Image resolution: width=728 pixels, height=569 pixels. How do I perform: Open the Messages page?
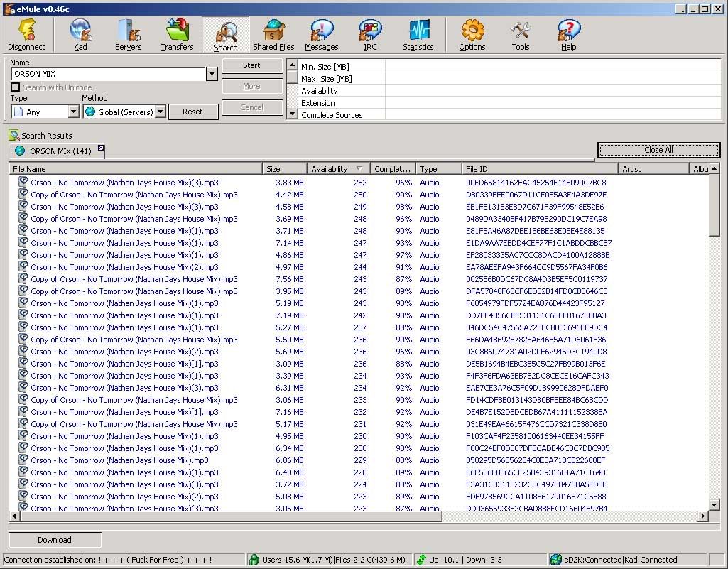[322, 35]
